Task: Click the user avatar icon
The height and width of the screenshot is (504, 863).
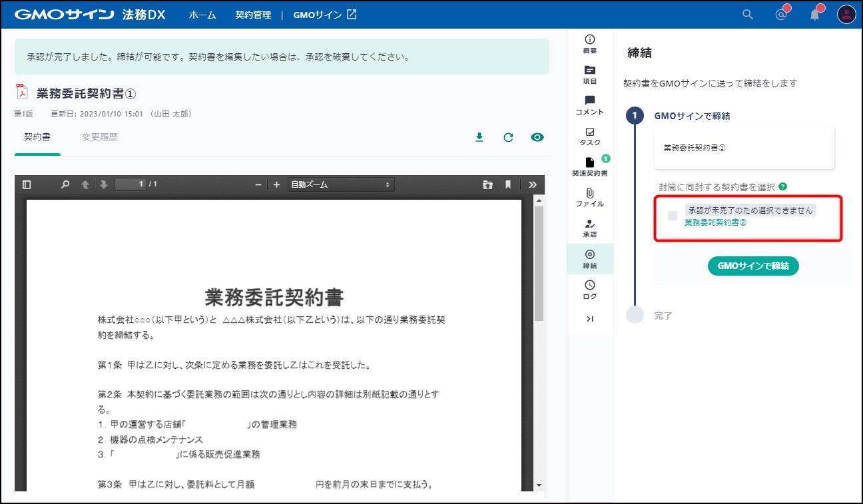Action: coord(846,15)
